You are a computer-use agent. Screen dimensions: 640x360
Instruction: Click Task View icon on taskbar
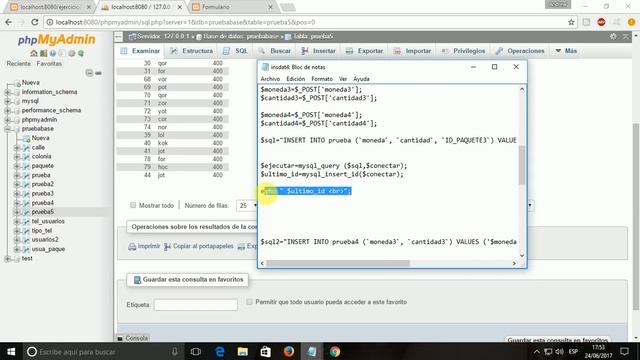click(x=196, y=351)
